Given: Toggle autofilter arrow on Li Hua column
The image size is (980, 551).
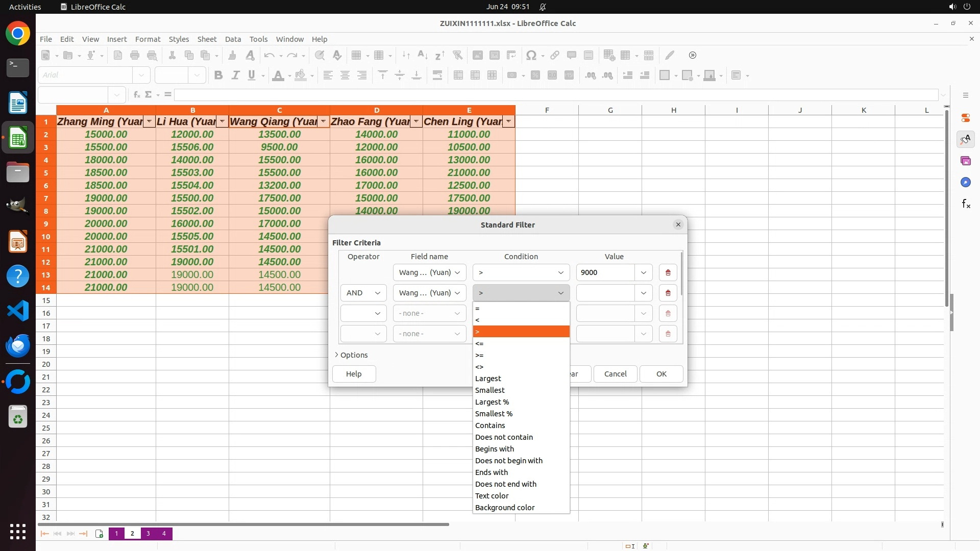Looking at the screenshot, I should click(222, 121).
